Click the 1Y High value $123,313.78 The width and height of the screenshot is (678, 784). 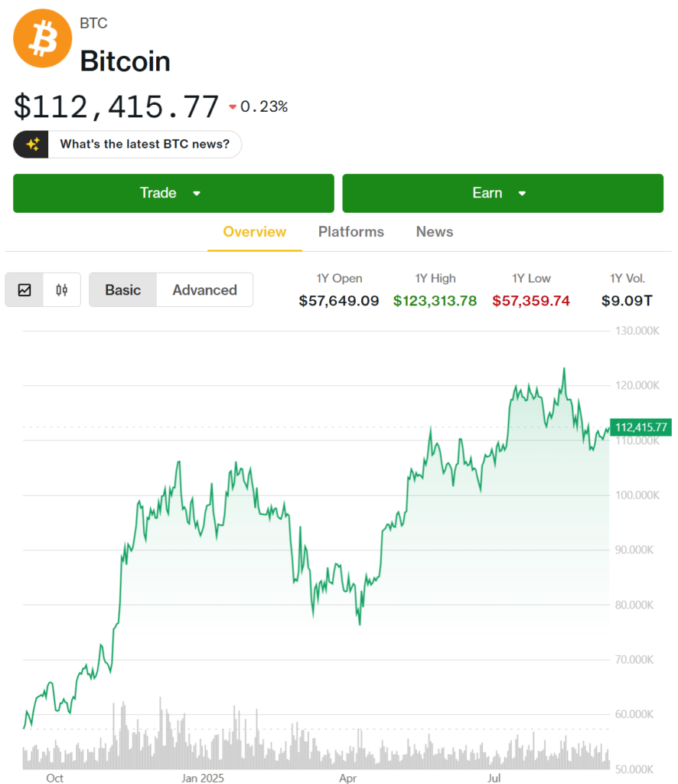point(435,300)
